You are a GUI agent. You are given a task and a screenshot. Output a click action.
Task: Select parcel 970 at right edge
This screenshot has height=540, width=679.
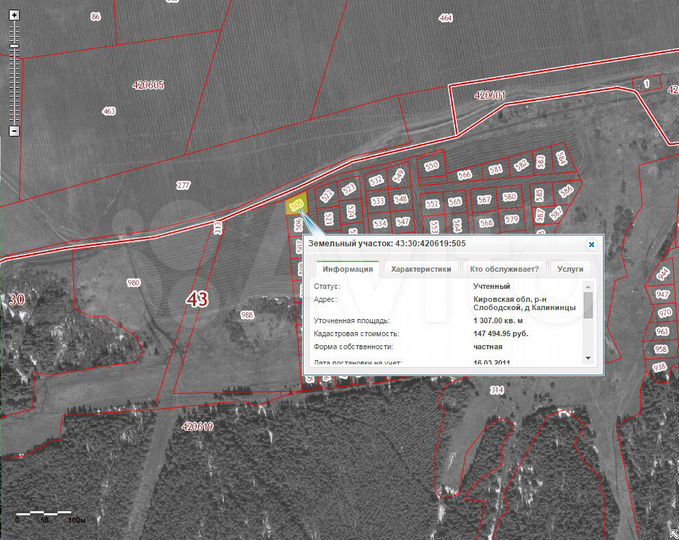pyautogui.click(x=661, y=313)
